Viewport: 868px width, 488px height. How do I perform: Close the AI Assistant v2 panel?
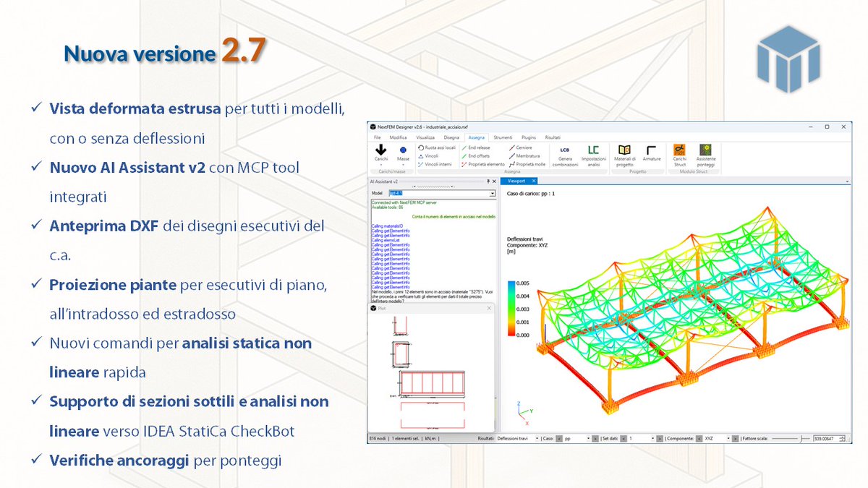494,181
